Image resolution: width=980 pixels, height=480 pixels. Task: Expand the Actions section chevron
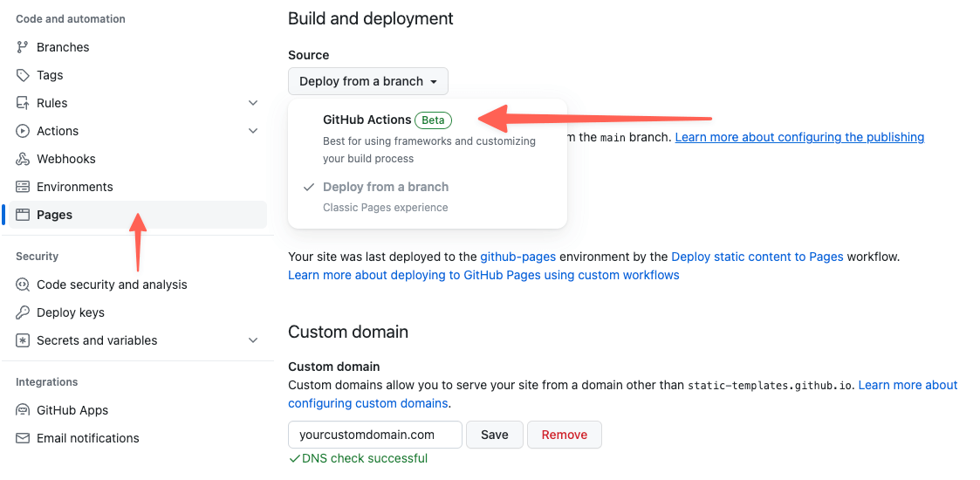pyautogui.click(x=253, y=131)
